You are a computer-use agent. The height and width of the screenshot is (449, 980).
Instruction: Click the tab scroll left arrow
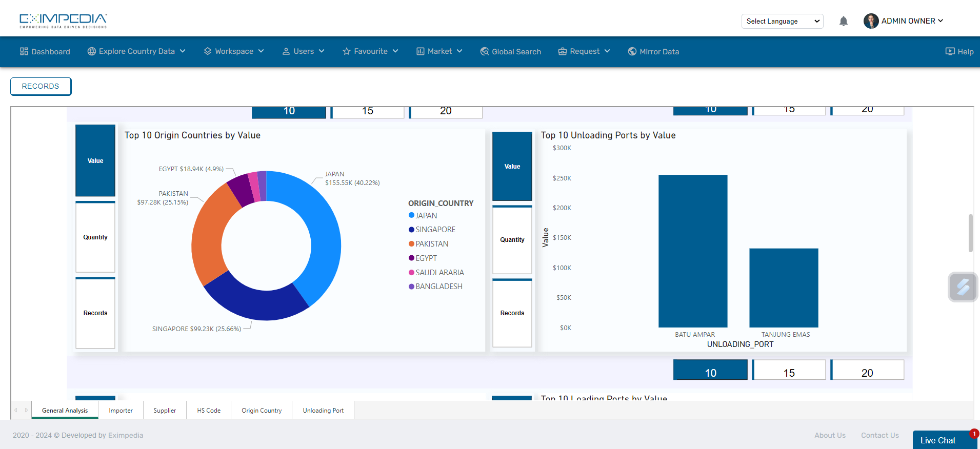coord(16,410)
